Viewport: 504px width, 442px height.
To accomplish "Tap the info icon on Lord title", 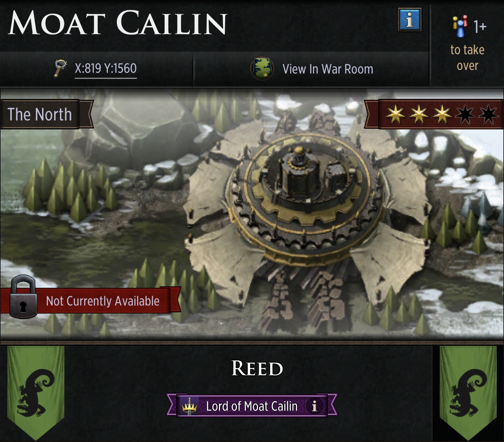I will click(x=315, y=406).
